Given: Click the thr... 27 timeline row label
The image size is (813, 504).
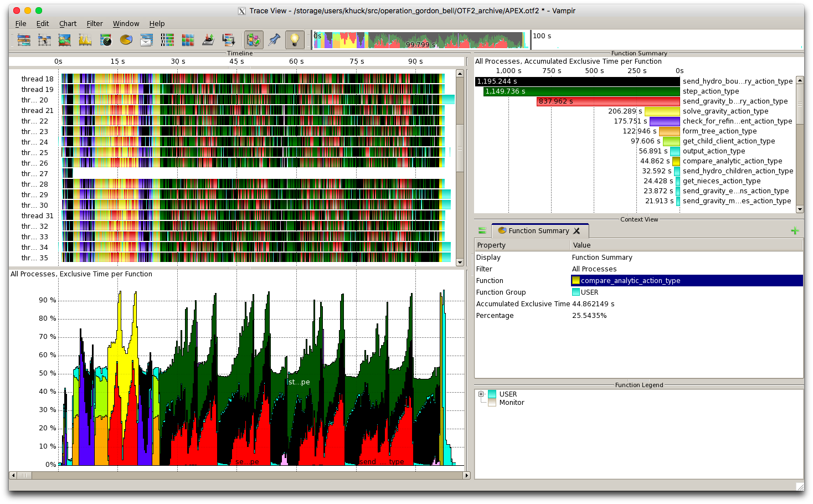Looking at the screenshot, I should [35, 174].
